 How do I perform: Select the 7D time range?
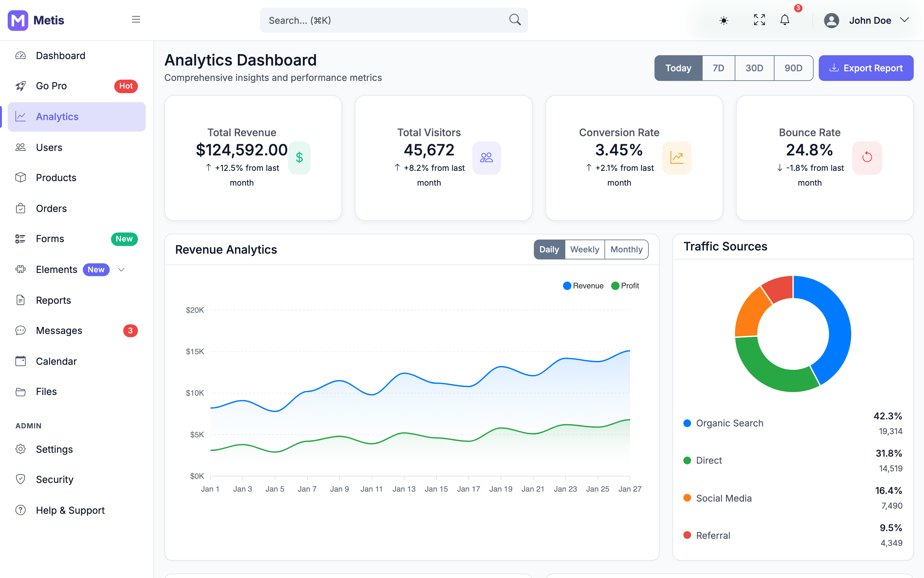718,68
